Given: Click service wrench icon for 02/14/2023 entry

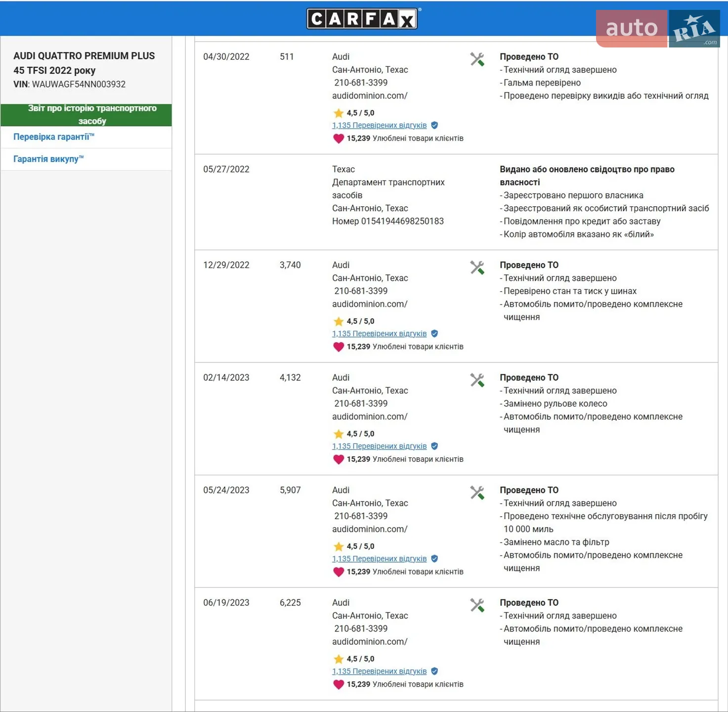Looking at the screenshot, I should point(477,380).
